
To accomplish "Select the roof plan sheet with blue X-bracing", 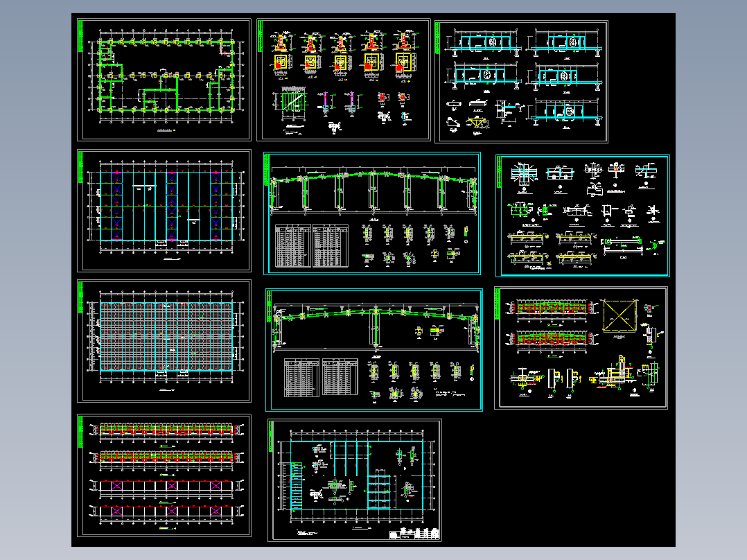I will 164,211.
